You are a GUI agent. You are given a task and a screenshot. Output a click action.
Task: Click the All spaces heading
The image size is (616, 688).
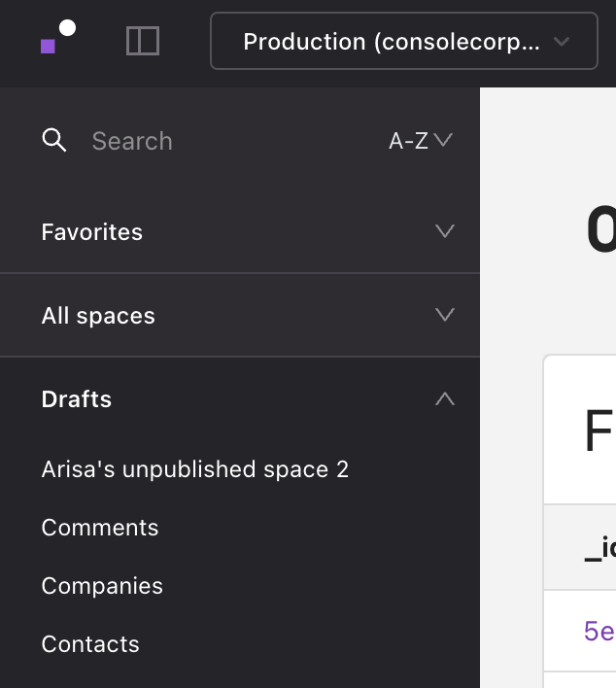(98, 316)
